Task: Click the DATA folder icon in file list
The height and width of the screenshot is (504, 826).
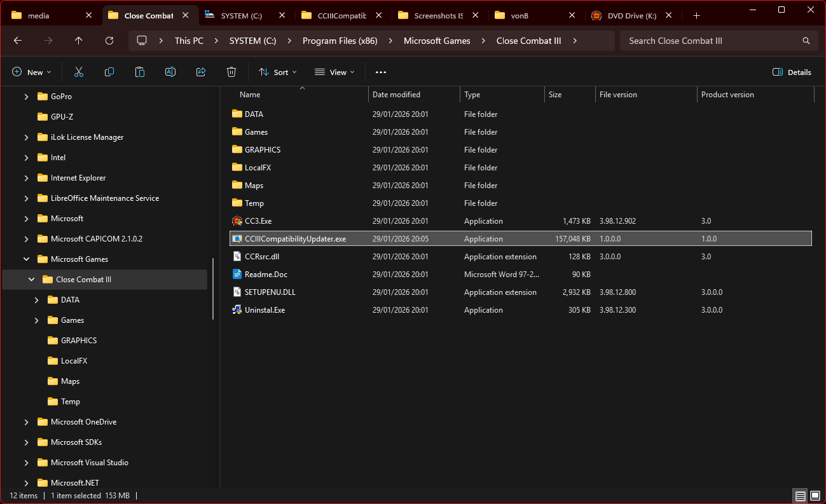Action: pyautogui.click(x=237, y=114)
